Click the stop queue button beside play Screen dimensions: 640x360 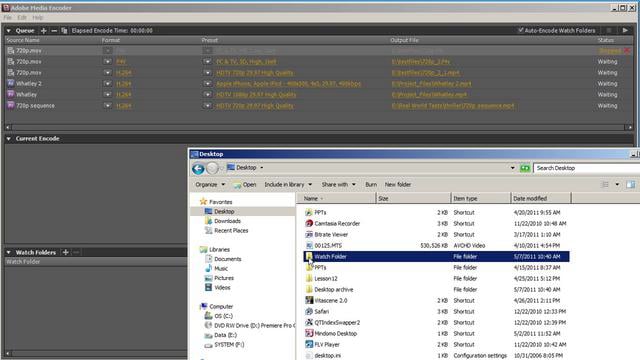pos(609,30)
